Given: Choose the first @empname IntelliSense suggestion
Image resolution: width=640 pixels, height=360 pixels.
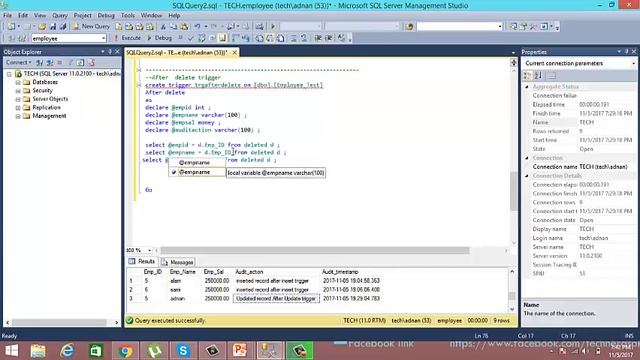Looking at the screenshot, I should 197,162.
